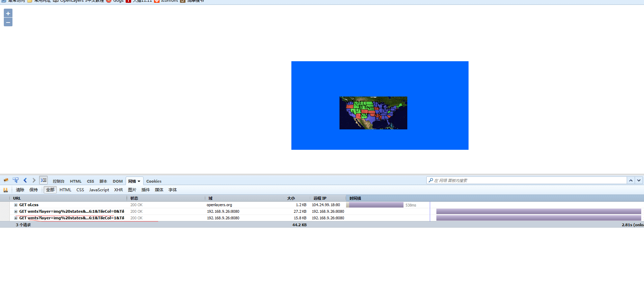Viewport: 644px width, 284px height.
Task: Switch to the 控制台 console tab
Action: [x=58, y=181]
